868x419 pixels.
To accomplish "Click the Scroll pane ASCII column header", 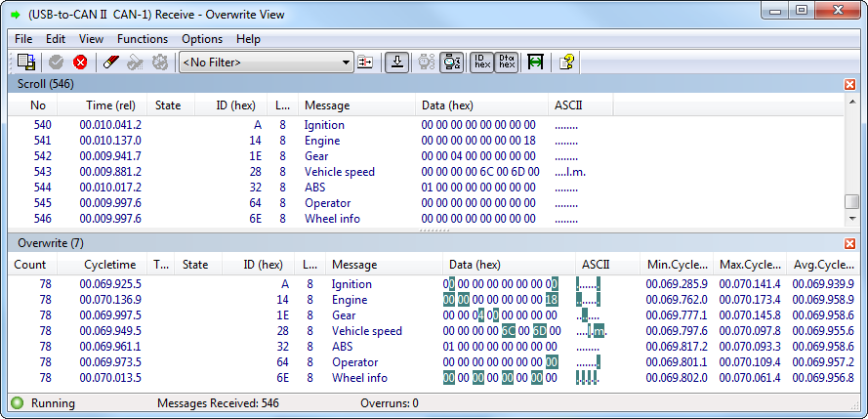I will (x=581, y=105).
